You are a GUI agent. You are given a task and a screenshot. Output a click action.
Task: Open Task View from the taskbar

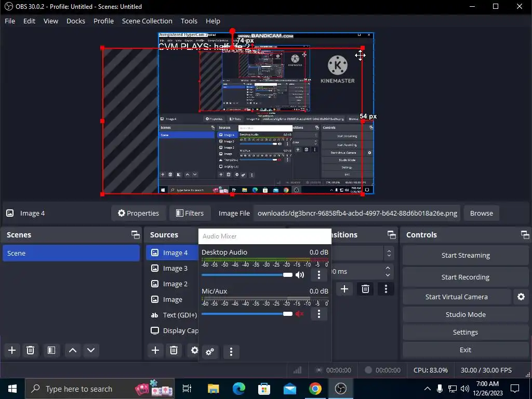tap(187, 389)
